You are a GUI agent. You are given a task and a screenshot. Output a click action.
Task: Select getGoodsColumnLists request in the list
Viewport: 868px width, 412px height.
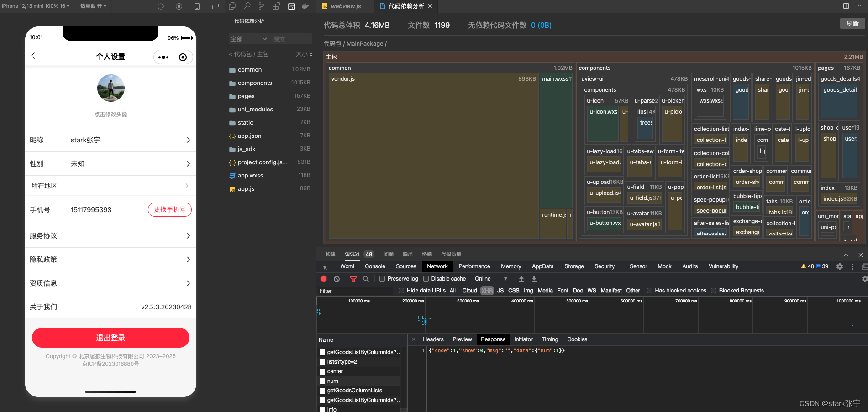354,391
